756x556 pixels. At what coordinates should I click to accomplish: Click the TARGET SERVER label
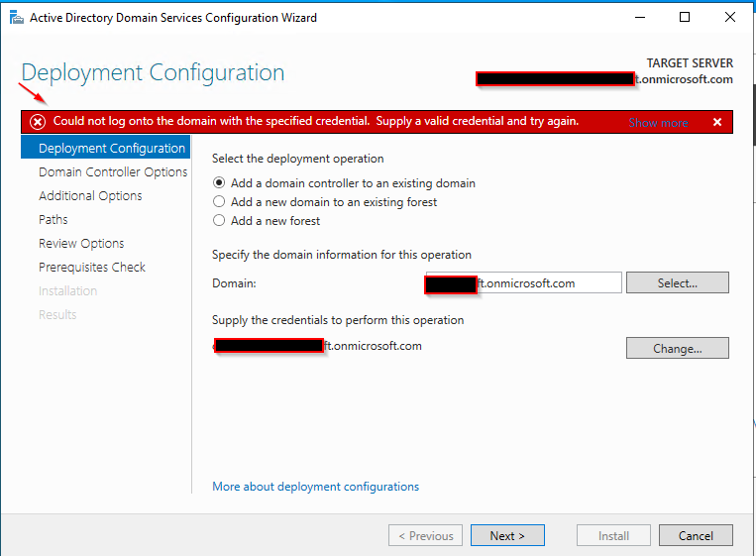click(690, 63)
